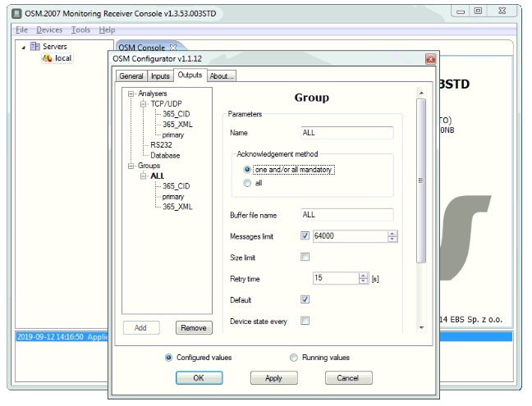Open the Devices menu
The image size is (532, 406).
point(49,30)
